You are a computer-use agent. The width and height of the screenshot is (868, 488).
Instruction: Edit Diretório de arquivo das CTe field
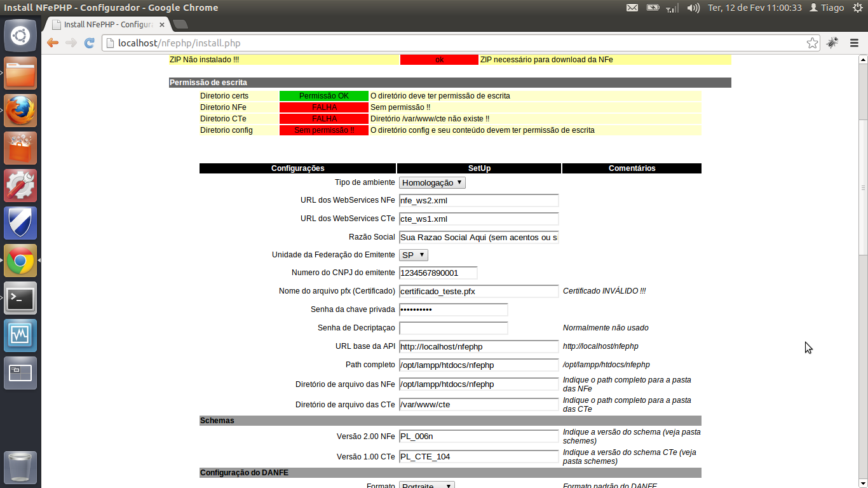tap(478, 405)
